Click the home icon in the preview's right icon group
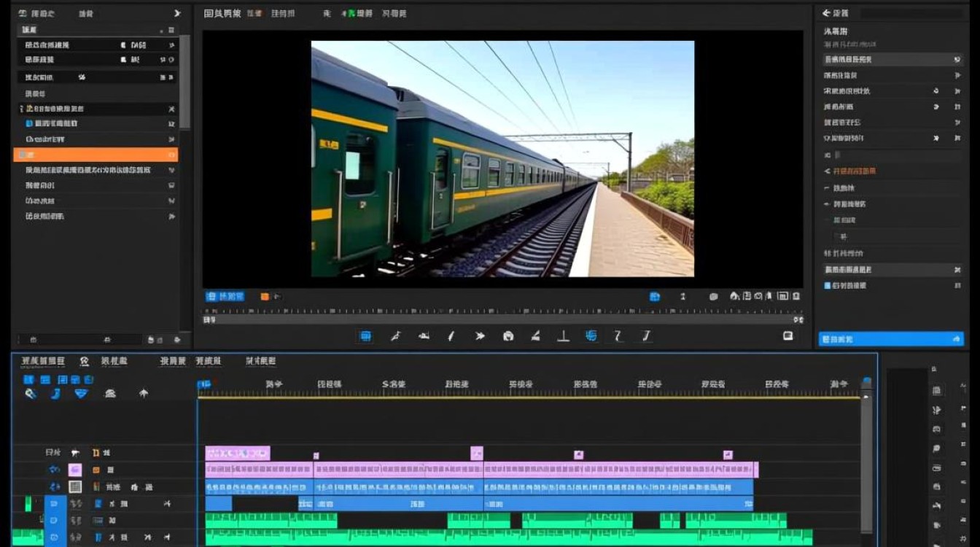This screenshot has width=980, height=547. (x=735, y=296)
